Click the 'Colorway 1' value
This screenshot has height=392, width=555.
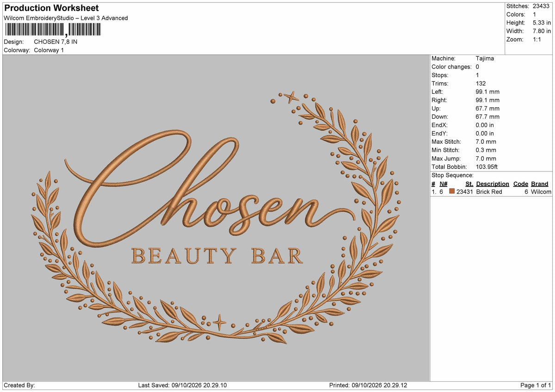coord(49,50)
